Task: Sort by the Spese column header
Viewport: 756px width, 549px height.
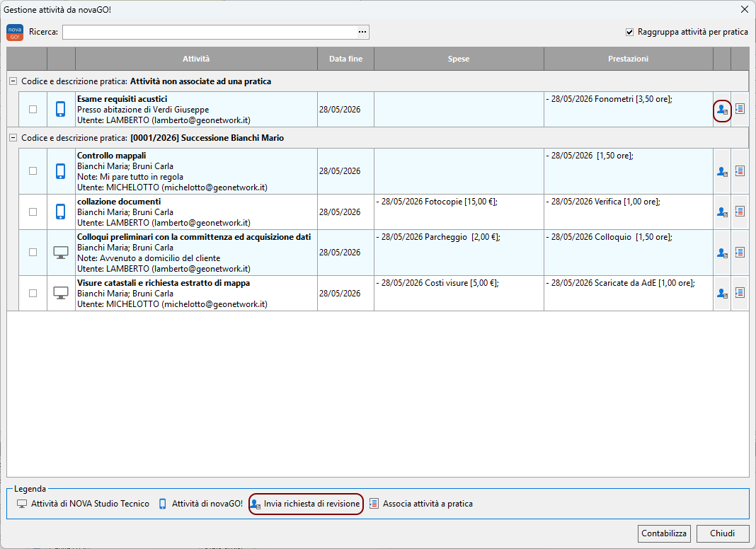Action: click(459, 59)
